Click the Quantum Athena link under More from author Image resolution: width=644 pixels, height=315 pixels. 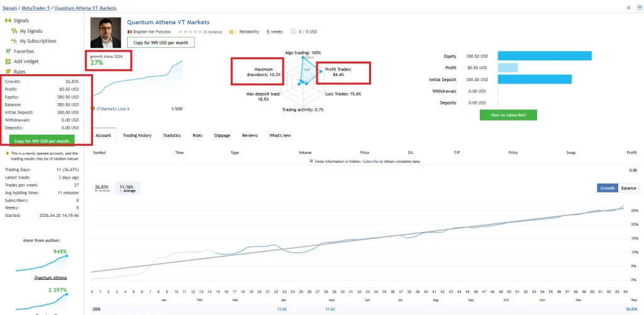coord(50,278)
